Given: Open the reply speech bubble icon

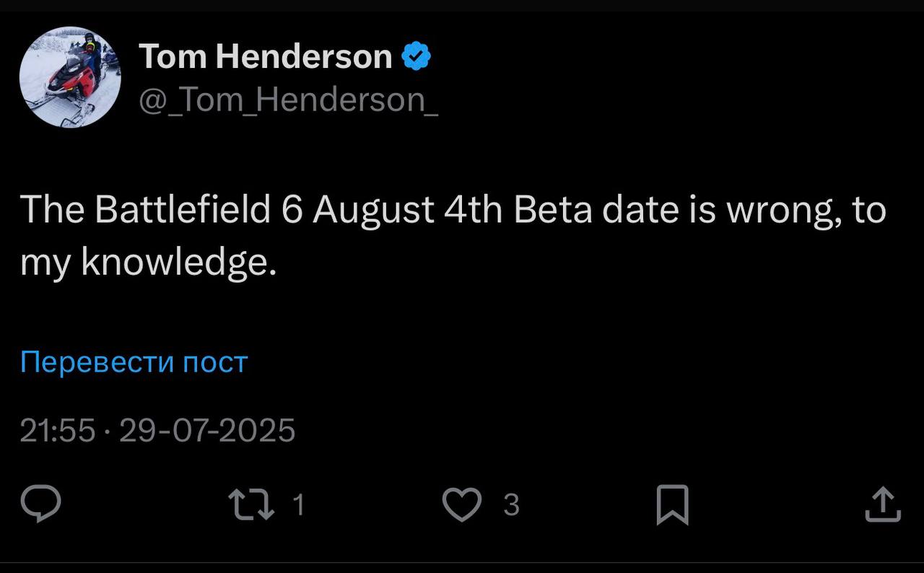Looking at the screenshot, I should click(40, 504).
